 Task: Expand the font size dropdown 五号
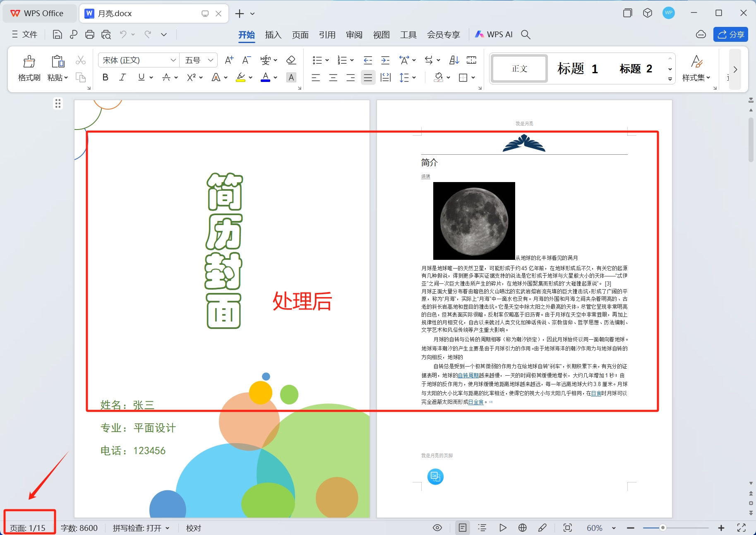[211, 60]
